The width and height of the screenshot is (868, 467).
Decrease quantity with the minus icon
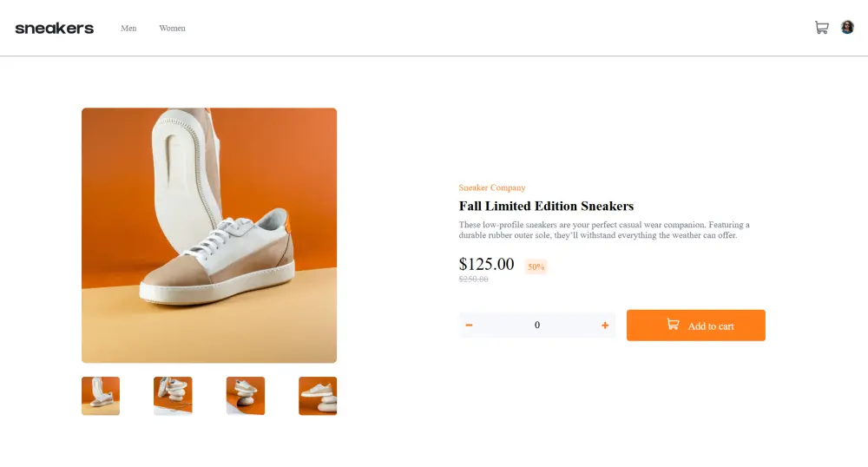(x=470, y=326)
